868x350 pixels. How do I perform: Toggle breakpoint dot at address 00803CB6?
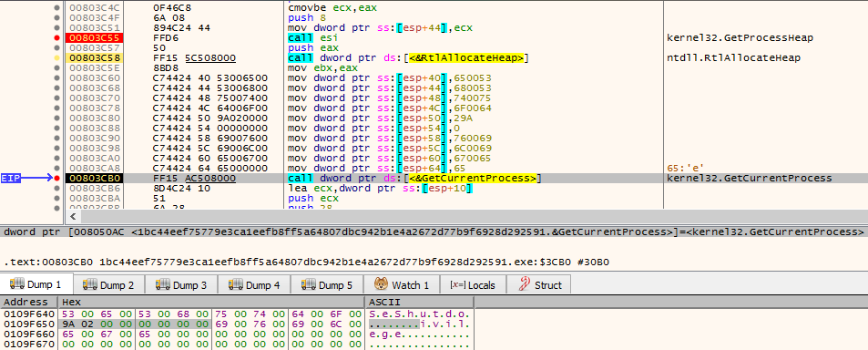pyautogui.click(x=56, y=188)
